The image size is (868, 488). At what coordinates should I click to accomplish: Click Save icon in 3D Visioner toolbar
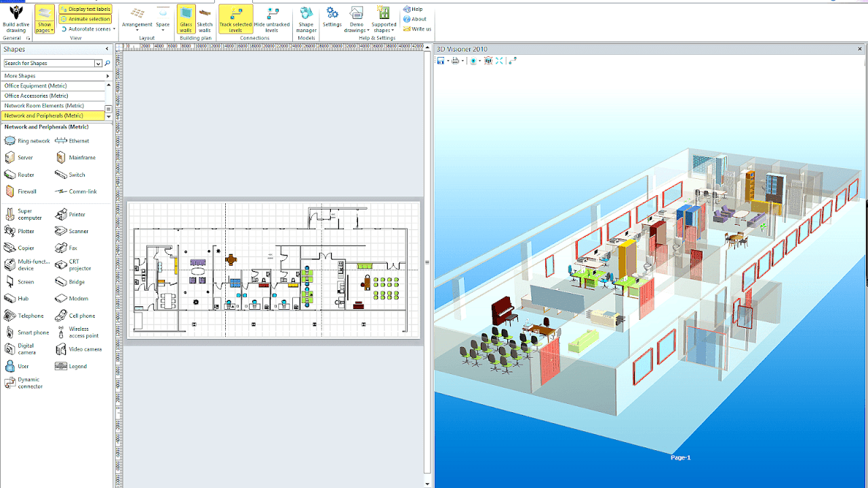(441, 61)
